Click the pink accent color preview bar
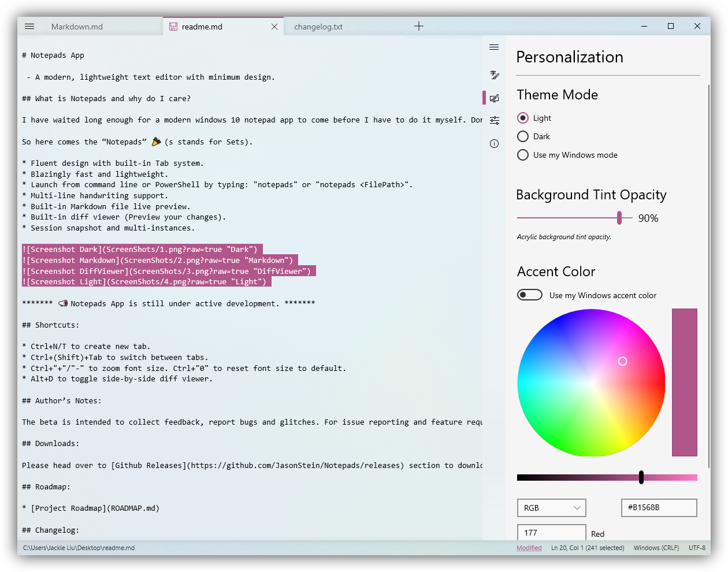The image size is (728, 572). [x=685, y=382]
